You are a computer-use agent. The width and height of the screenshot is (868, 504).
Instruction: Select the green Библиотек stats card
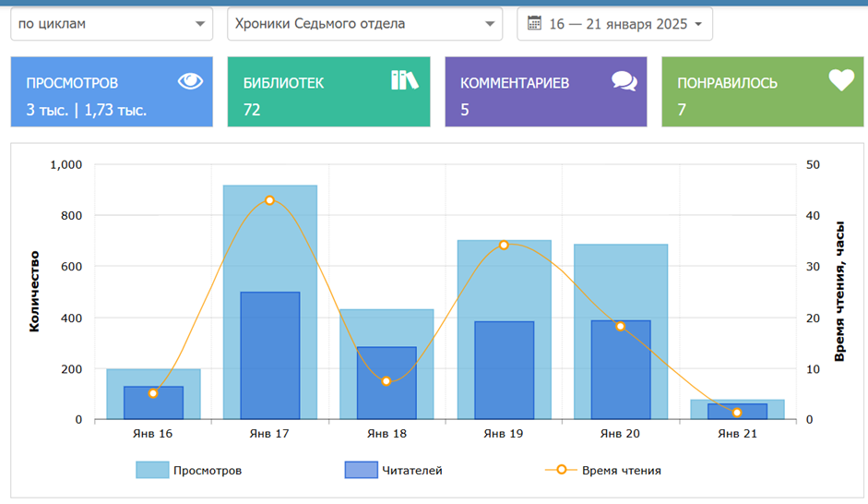(328, 92)
